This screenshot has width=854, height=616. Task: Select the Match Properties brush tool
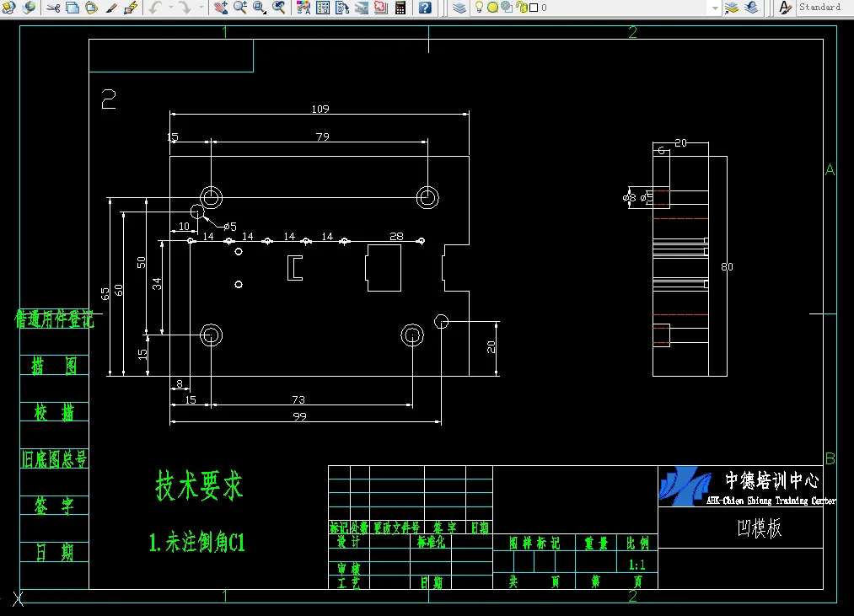coord(111,7)
